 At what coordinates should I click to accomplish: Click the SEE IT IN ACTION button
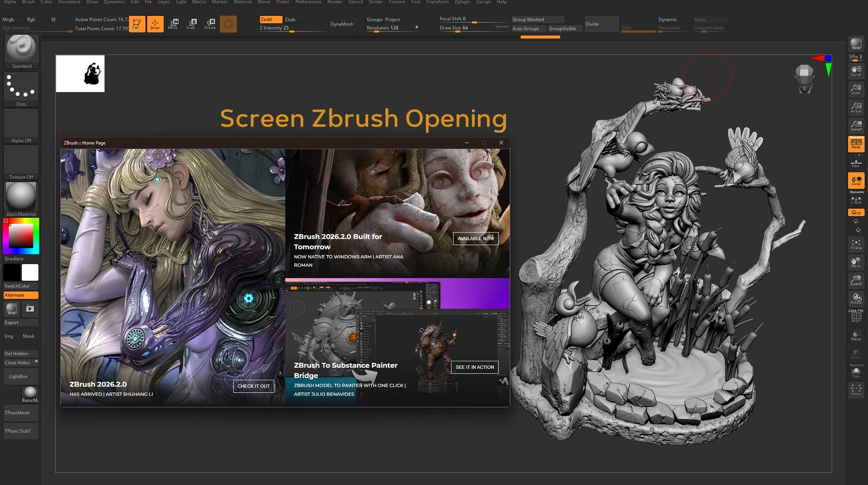[474, 367]
